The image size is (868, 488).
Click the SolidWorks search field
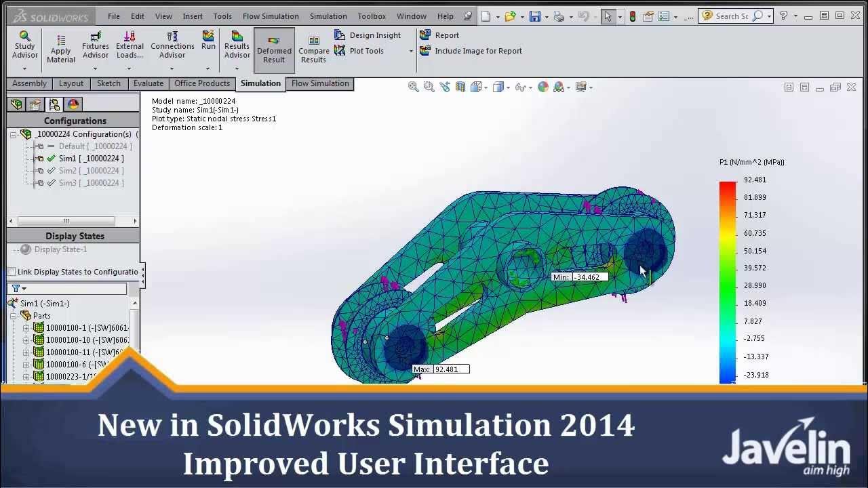coord(732,16)
